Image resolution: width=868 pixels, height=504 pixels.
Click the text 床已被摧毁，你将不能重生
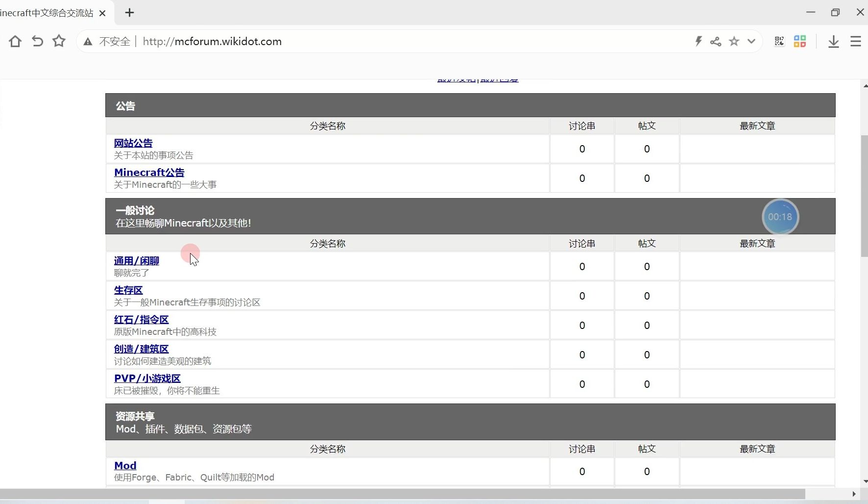point(167,391)
